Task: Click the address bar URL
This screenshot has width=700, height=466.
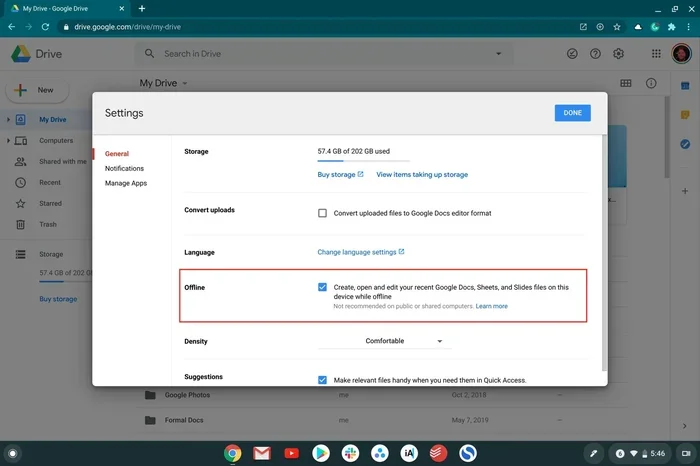Action: [127, 27]
